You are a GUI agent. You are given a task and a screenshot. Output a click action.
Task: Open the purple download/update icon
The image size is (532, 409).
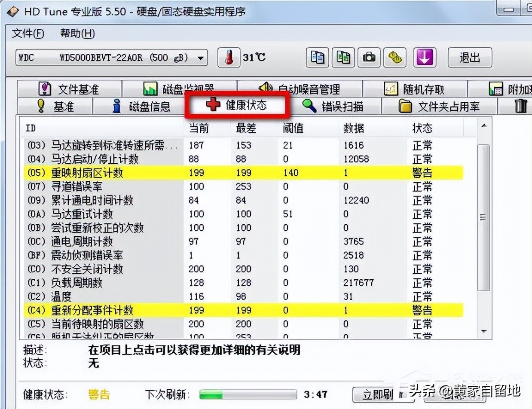click(425, 57)
